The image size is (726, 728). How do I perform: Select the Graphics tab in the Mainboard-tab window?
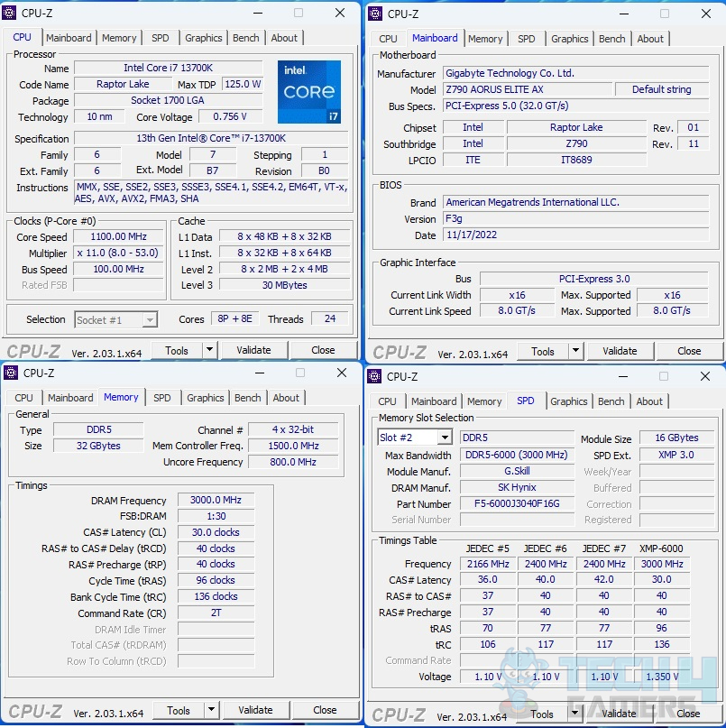pyautogui.click(x=570, y=39)
